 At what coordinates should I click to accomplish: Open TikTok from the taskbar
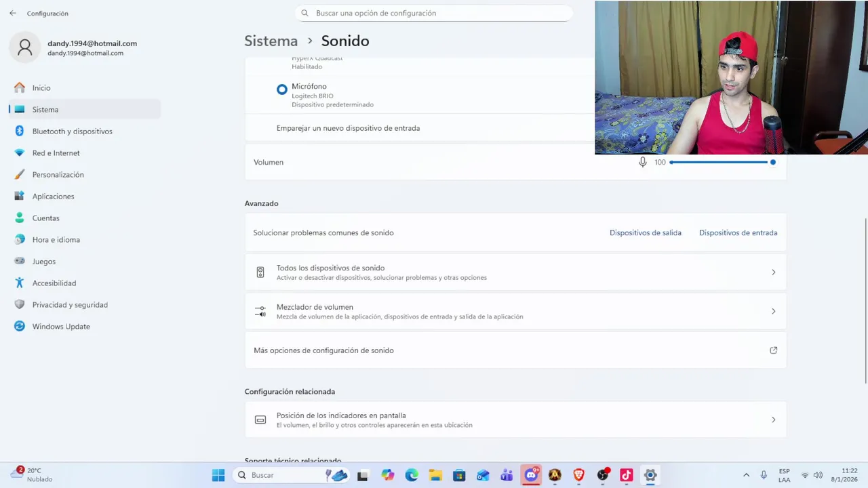click(x=626, y=476)
